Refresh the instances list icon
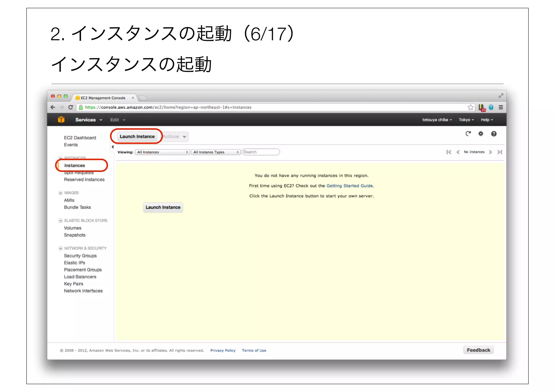Viewport: 555px width, 392px height. (468, 134)
